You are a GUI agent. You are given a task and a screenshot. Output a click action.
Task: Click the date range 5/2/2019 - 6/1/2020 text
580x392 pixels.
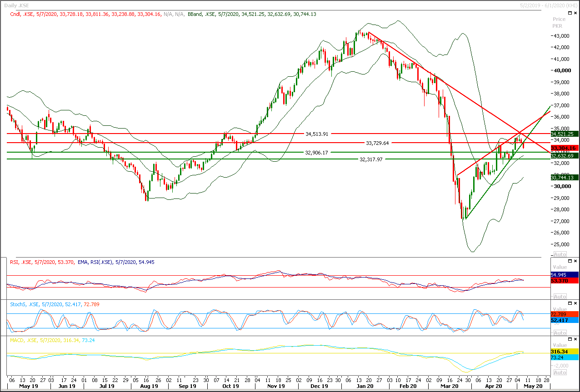point(548,5)
